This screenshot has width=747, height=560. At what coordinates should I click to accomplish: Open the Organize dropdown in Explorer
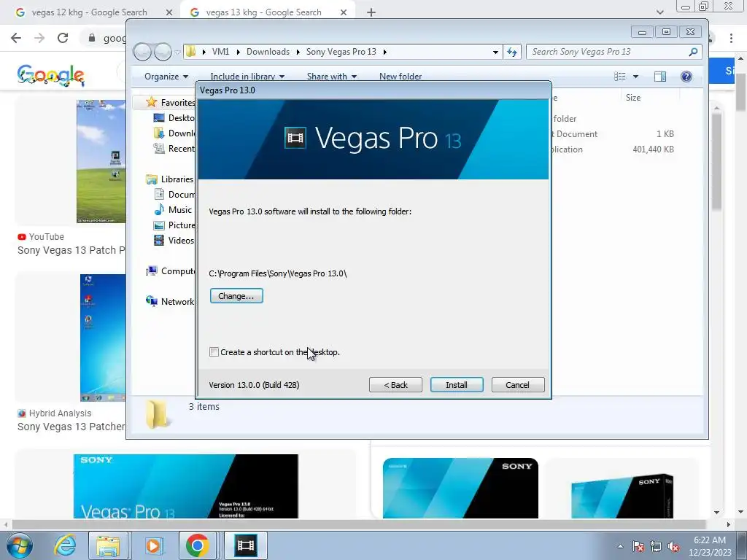tap(166, 76)
